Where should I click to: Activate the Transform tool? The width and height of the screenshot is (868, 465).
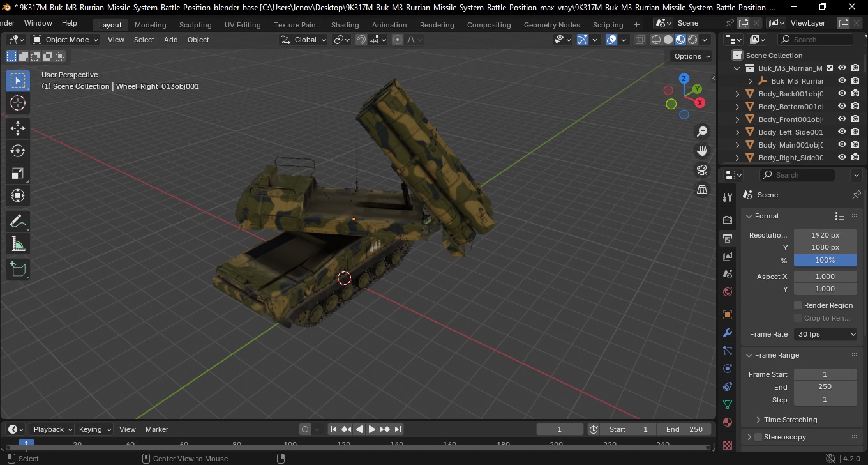pyautogui.click(x=18, y=195)
